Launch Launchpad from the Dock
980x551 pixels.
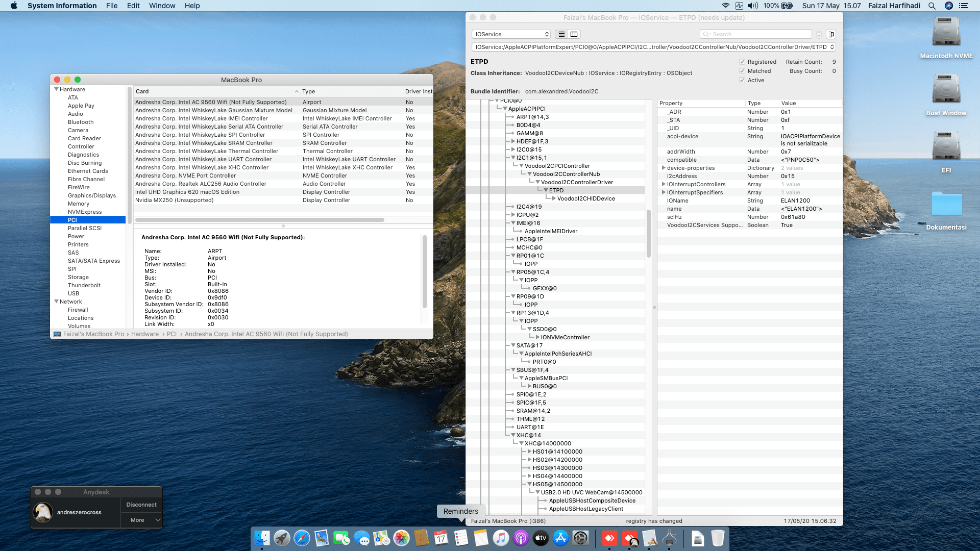point(282,538)
